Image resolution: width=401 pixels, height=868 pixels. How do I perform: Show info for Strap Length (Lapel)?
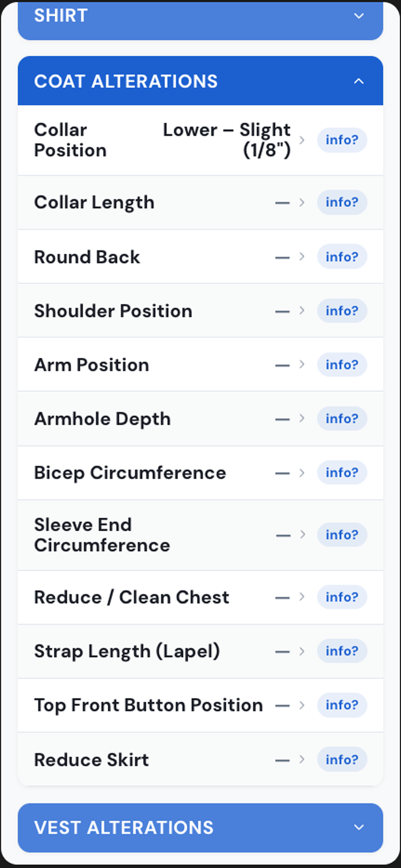click(x=342, y=651)
